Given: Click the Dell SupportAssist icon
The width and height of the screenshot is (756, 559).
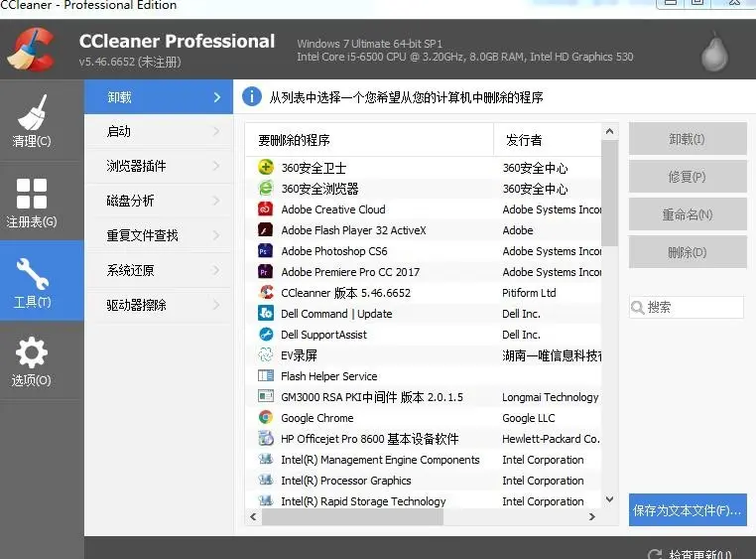Looking at the screenshot, I should pos(266,334).
